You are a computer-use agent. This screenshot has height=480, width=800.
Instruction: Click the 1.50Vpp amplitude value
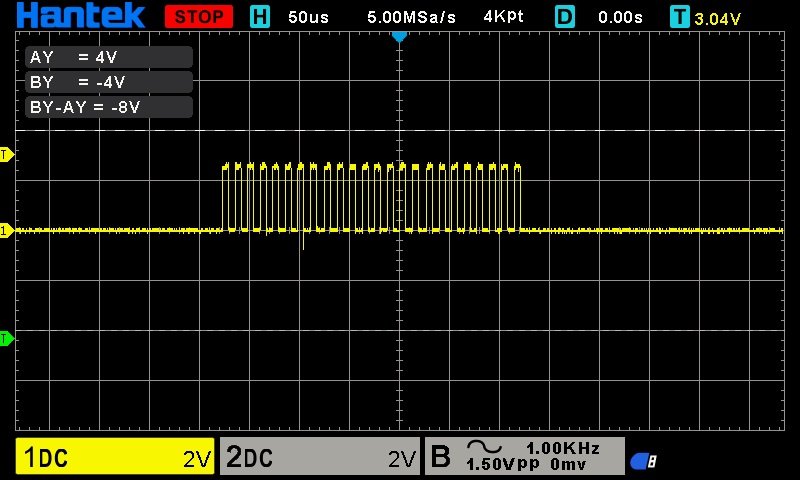click(503, 464)
